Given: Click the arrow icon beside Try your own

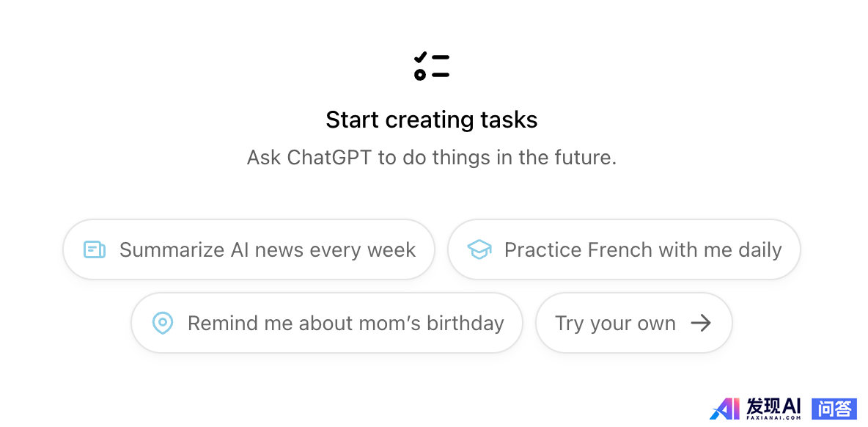Looking at the screenshot, I should coord(701,323).
